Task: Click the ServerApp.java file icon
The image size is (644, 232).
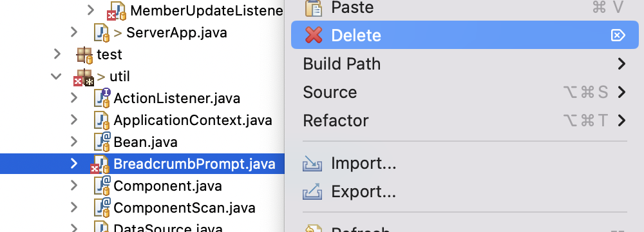Action: point(102,32)
